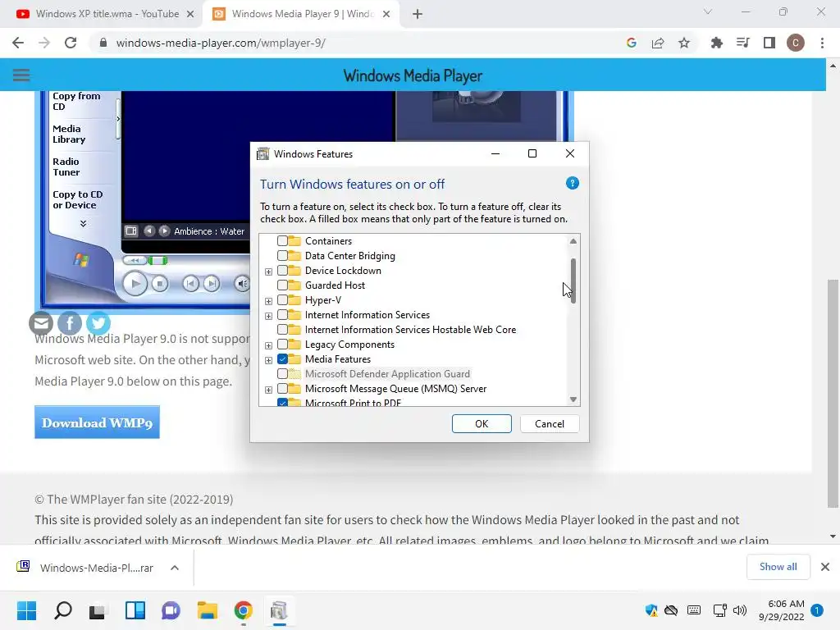Click the browser back arrow

click(18, 43)
